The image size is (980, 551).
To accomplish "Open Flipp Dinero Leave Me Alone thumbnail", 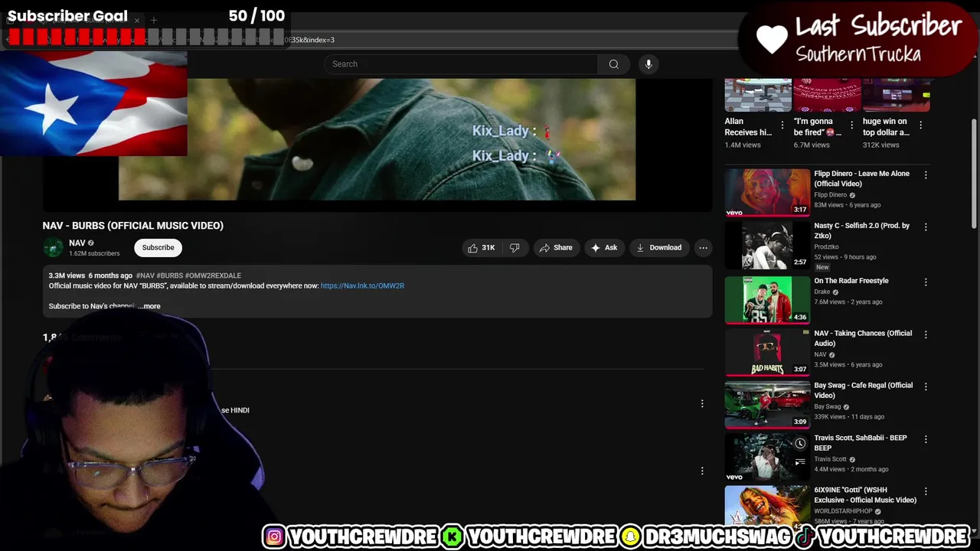I will (x=767, y=193).
